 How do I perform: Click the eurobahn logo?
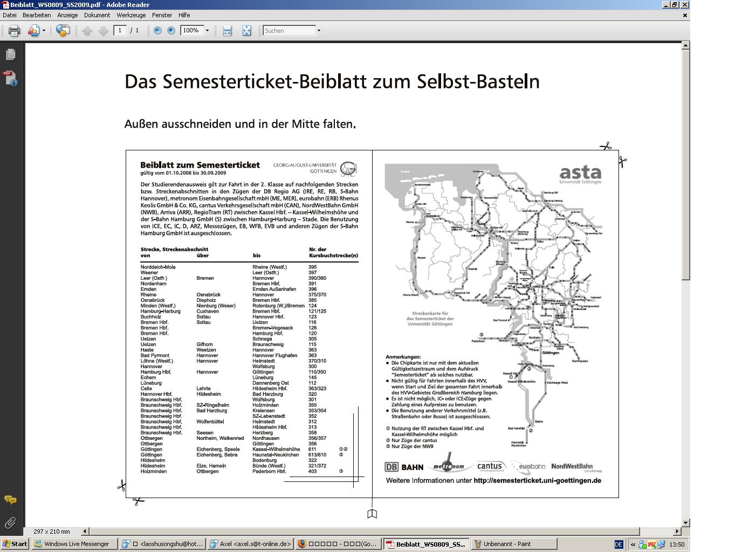(x=529, y=466)
